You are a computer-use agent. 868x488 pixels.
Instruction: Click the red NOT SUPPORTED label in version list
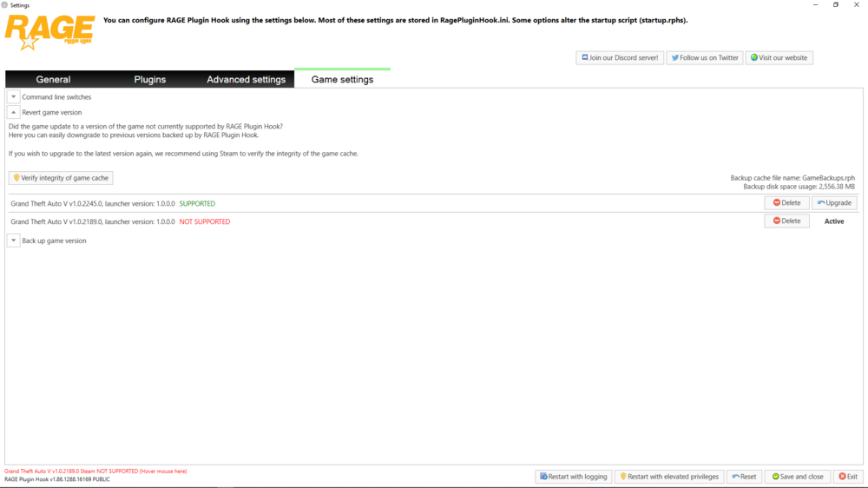(x=205, y=221)
